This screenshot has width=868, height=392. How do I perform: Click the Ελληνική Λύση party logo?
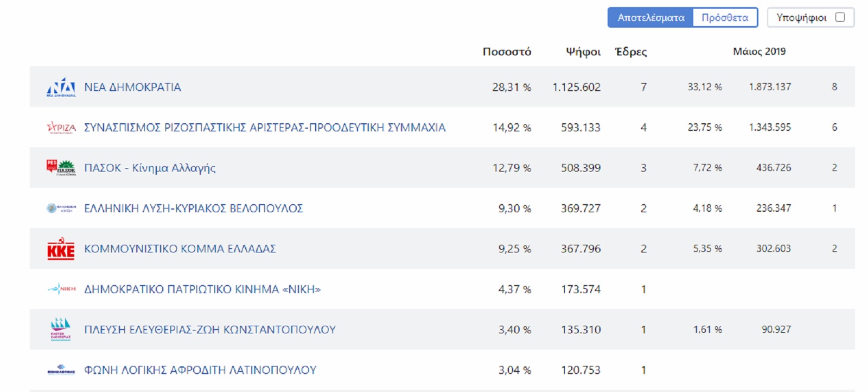61,208
